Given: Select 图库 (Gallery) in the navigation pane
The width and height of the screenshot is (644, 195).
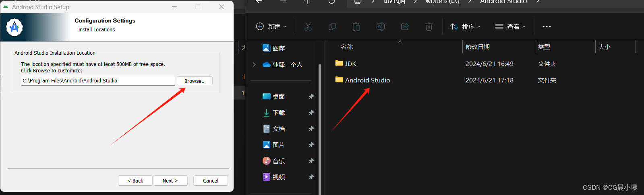Looking at the screenshot, I should tap(279, 48).
